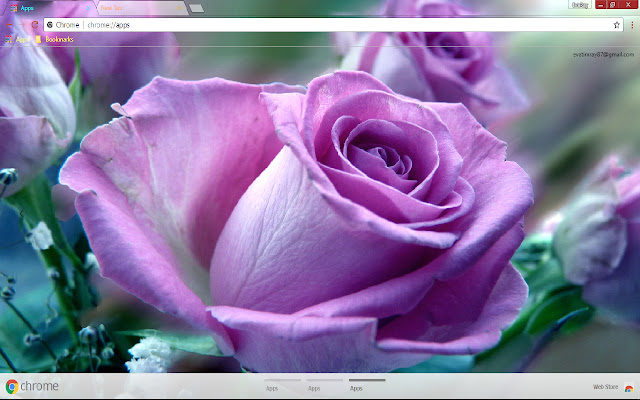
Task: Select the middle Apps page indicator
Action: coord(324,385)
